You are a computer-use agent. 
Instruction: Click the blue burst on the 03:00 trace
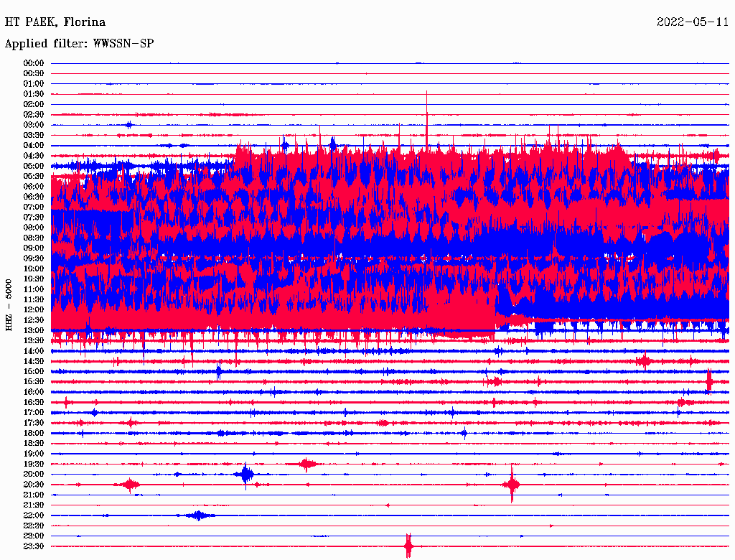[x=129, y=125]
